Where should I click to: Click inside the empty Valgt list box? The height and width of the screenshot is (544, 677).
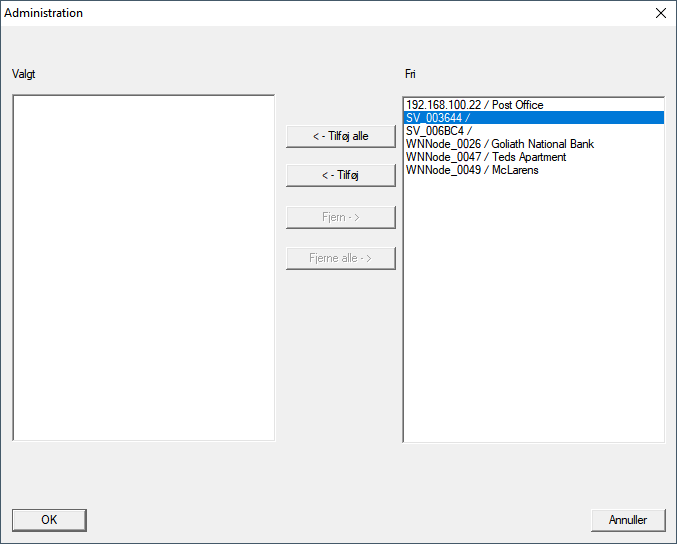point(143,268)
